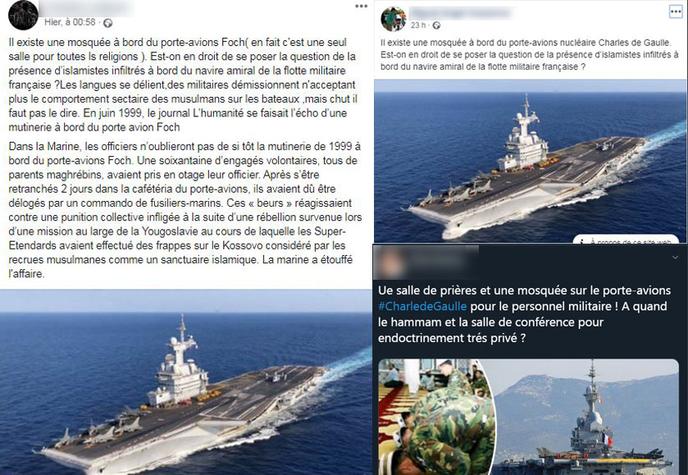Open the three-dot menu on the Foch post

point(361,6)
